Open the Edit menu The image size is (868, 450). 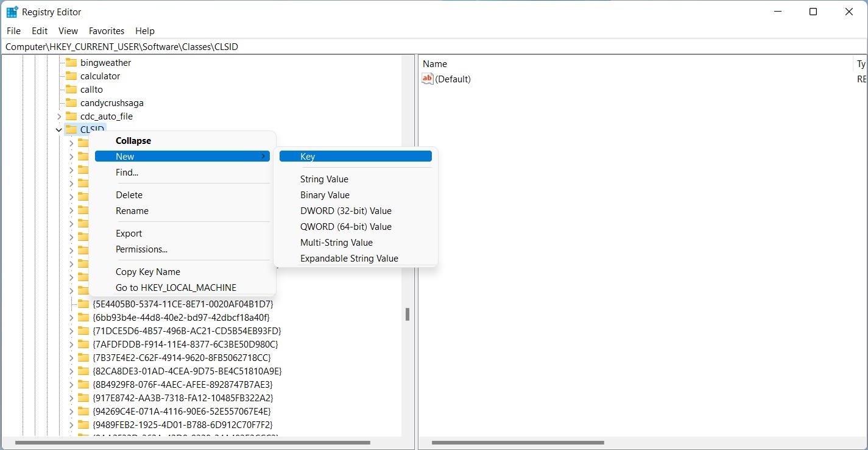(40, 31)
